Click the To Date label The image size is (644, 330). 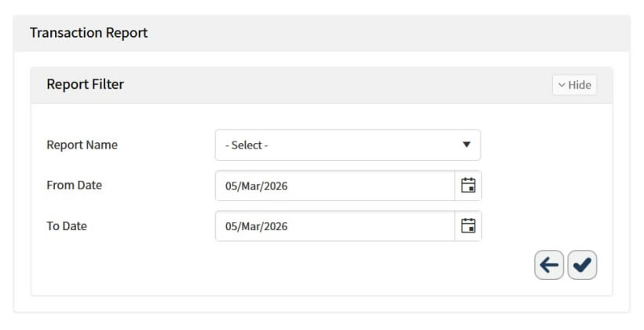click(x=67, y=226)
